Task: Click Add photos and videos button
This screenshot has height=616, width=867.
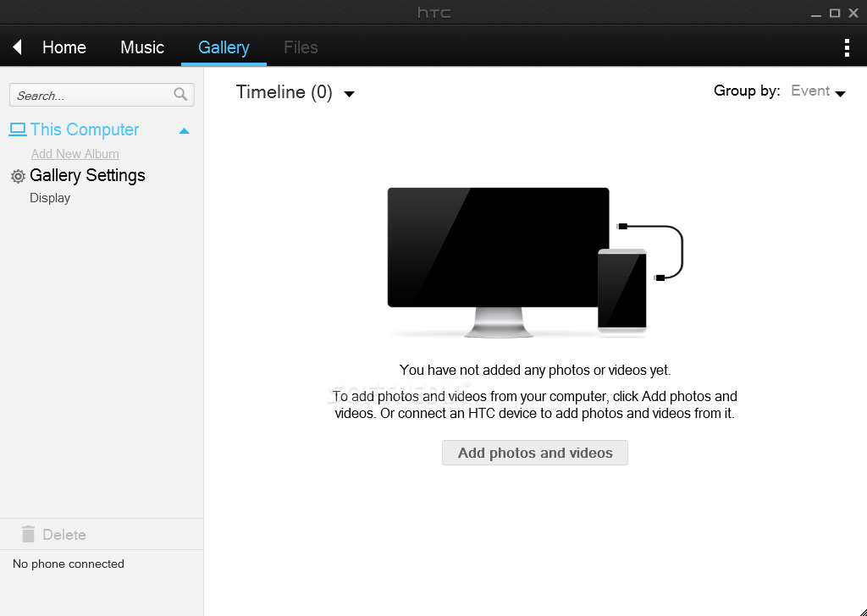Action: click(535, 453)
